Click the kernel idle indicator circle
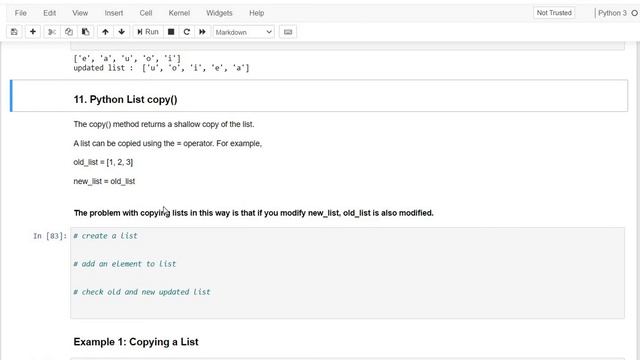 click(x=635, y=13)
